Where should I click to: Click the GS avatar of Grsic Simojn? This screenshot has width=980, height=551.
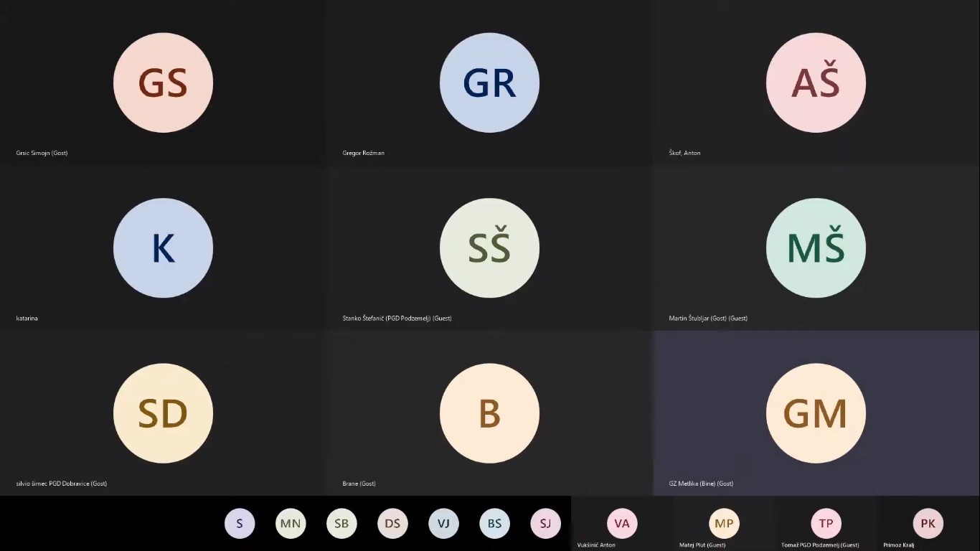tap(163, 83)
